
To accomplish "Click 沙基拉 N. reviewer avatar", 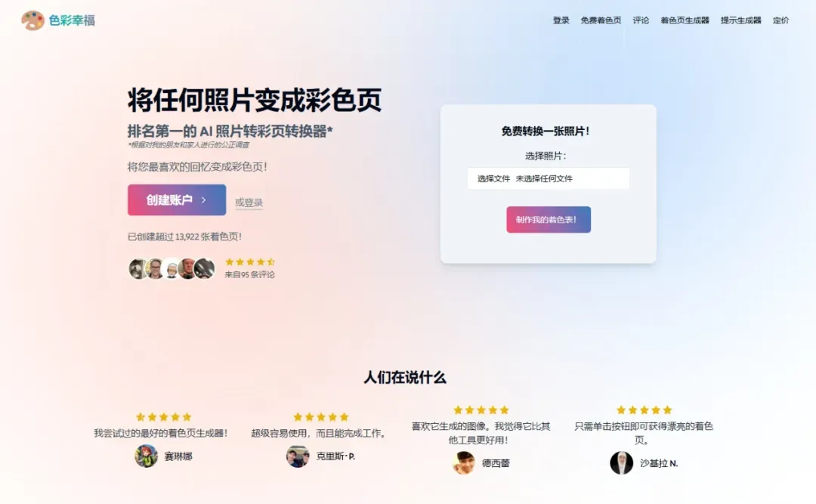I will (x=621, y=463).
